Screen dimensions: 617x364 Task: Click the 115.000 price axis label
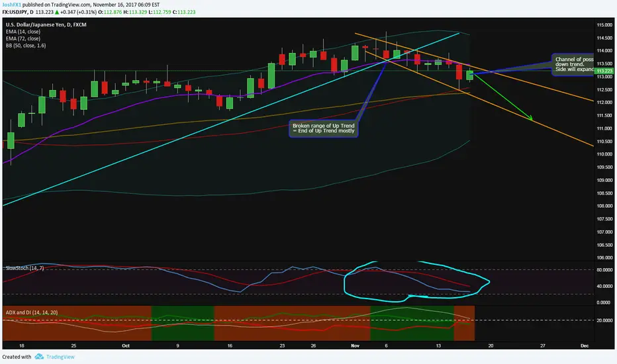pos(604,24)
